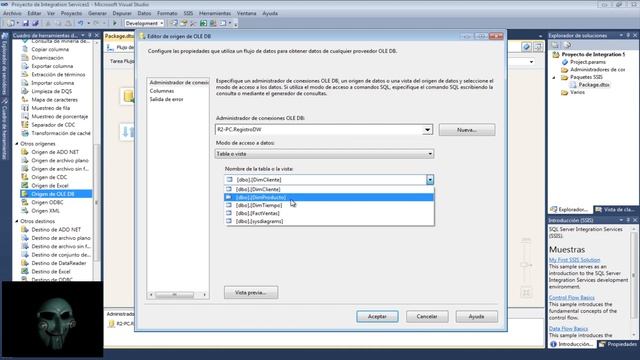Open the Data Flow Basics link
The height and width of the screenshot is (360, 640).
pos(568,329)
